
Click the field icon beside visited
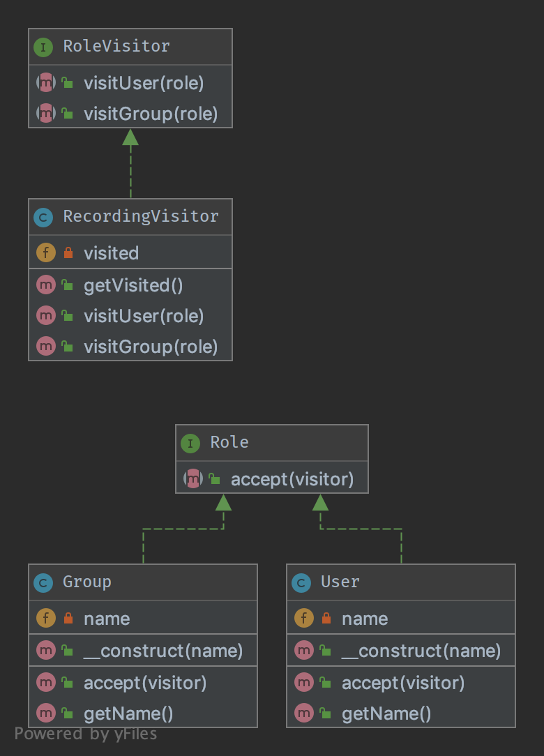[46, 252]
